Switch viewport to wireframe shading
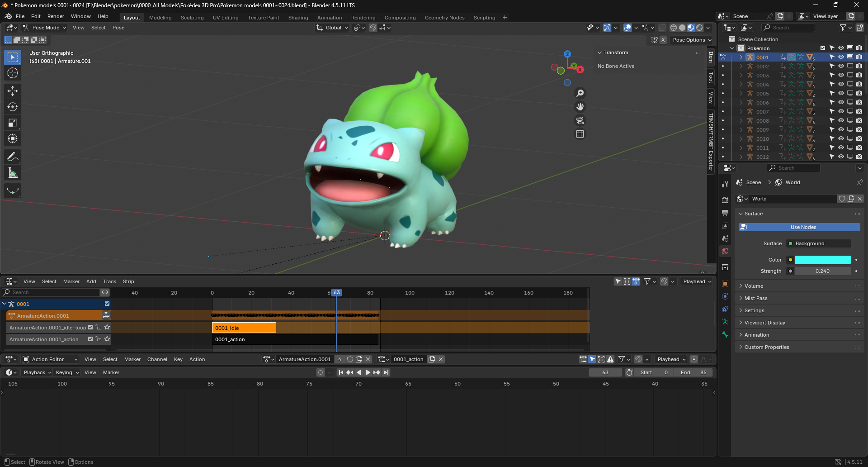The image size is (868, 467). tap(673, 28)
